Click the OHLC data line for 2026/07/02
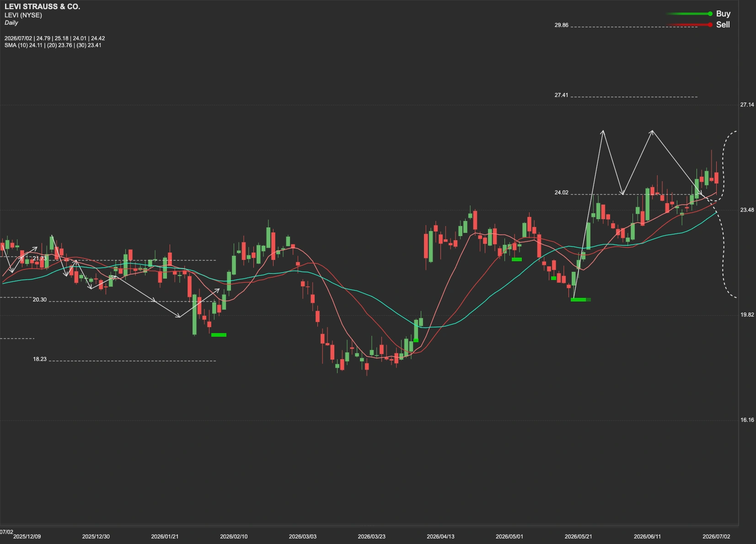Image resolution: width=756 pixels, height=544 pixels. click(55, 38)
